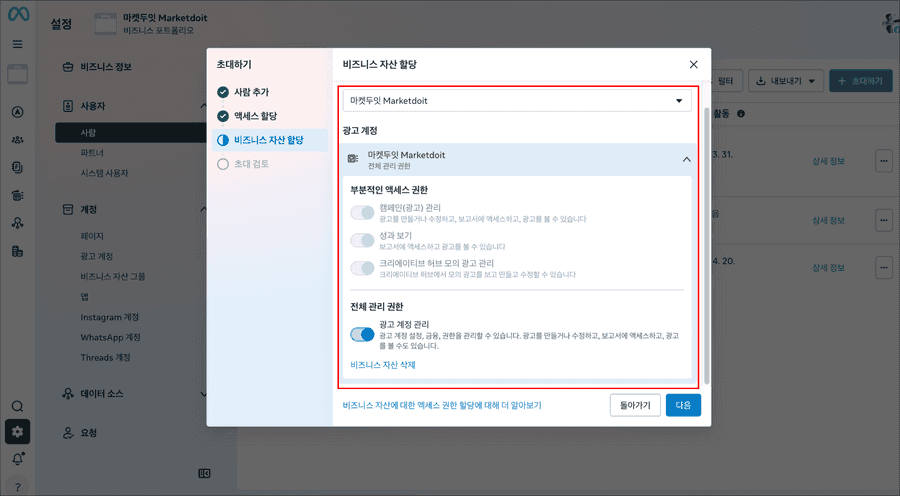Open 파트너 in settings sidebar
The height and width of the screenshot is (496, 900).
[x=92, y=153]
